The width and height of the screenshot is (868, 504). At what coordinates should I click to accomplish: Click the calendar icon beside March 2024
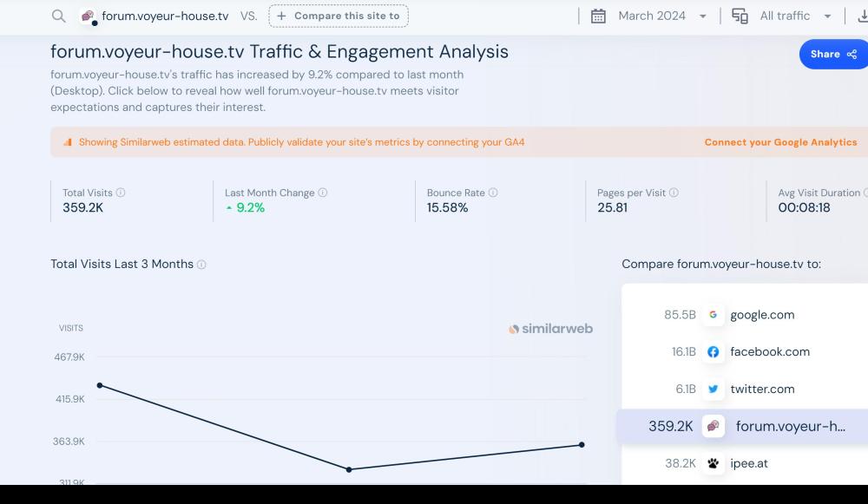tap(598, 16)
